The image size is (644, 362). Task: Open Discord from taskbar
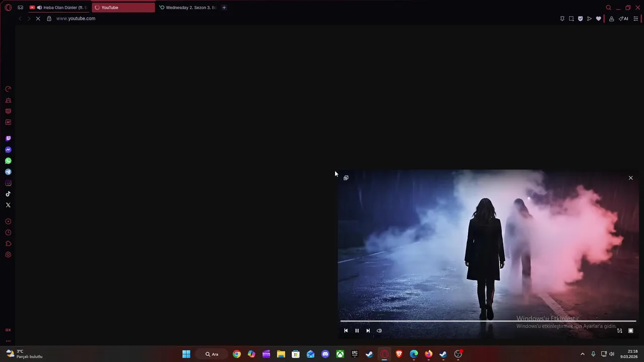pos(325,354)
